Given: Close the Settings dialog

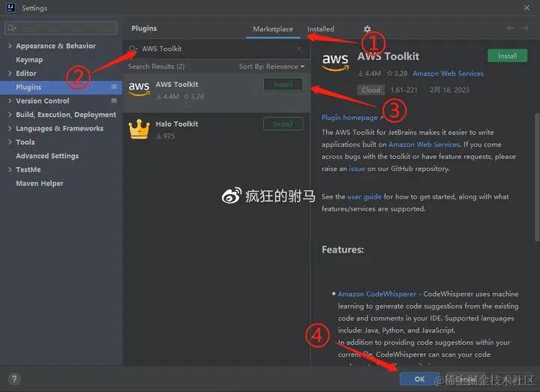Looking at the screenshot, I should click(526, 7).
